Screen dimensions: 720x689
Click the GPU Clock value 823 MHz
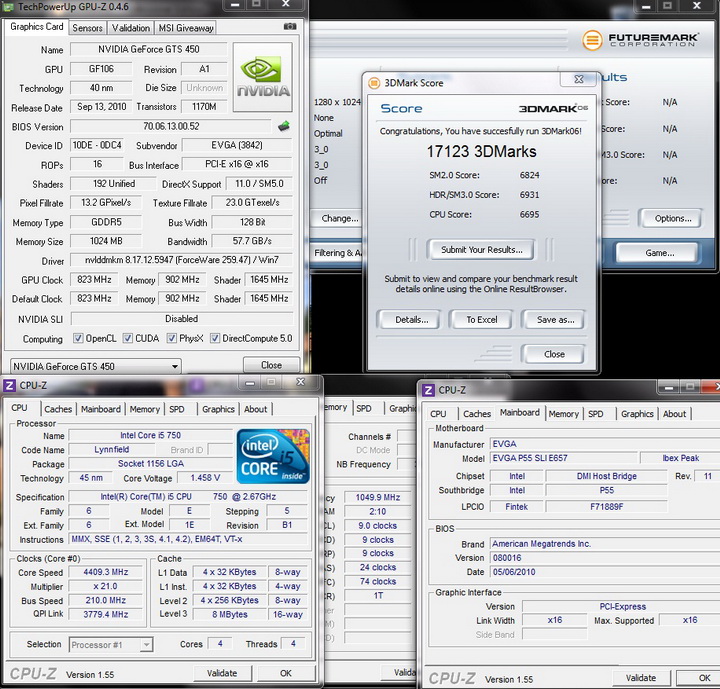click(x=94, y=279)
